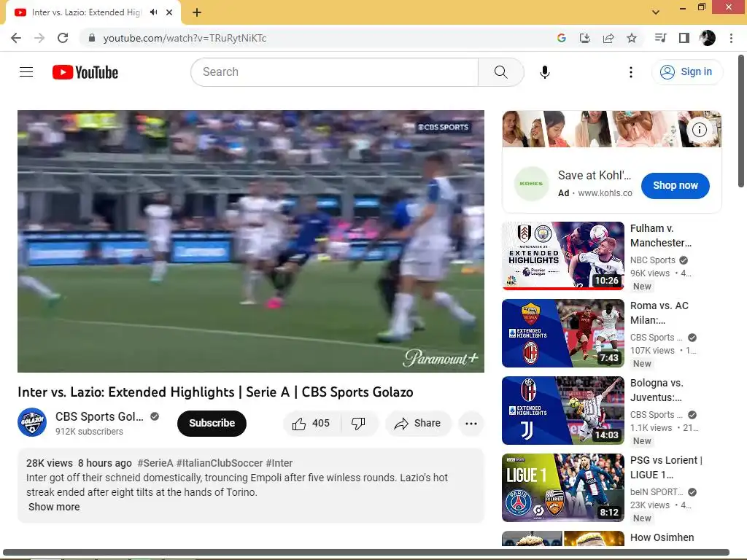This screenshot has height=560, width=747.
Task: Click How Osimhen video title
Action: tap(662, 537)
